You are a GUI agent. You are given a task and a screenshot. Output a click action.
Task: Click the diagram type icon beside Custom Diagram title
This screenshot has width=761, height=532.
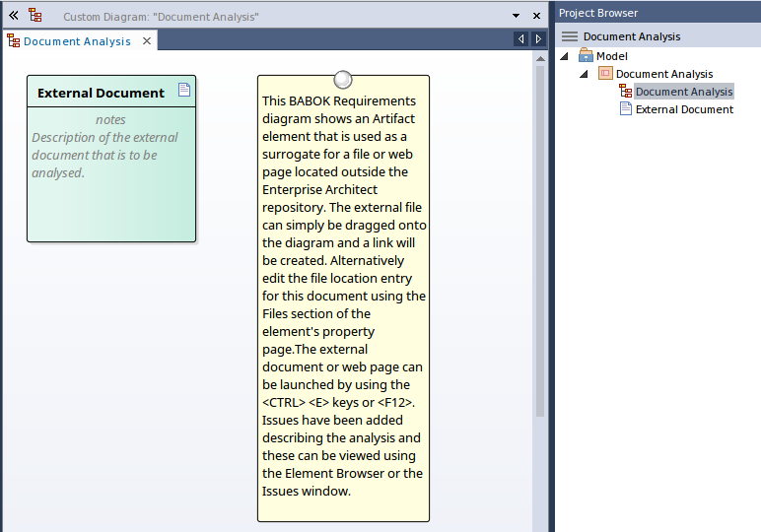(x=35, y=16)
